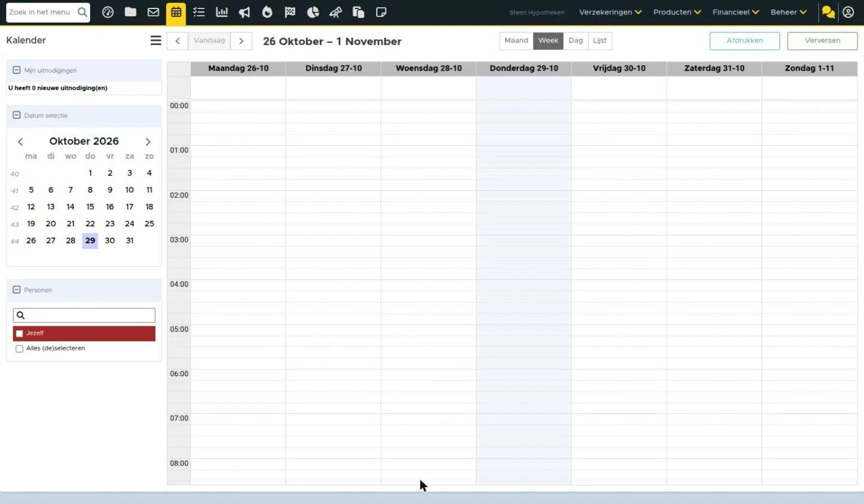Viewport: 864px width, 504px height.
Task: Open the pie chart icon
Action: pyautogui.click(x=313, y=12)
